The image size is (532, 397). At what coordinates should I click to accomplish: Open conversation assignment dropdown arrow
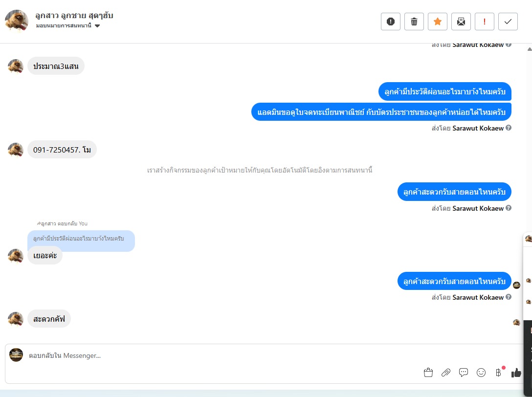(97, 26)
